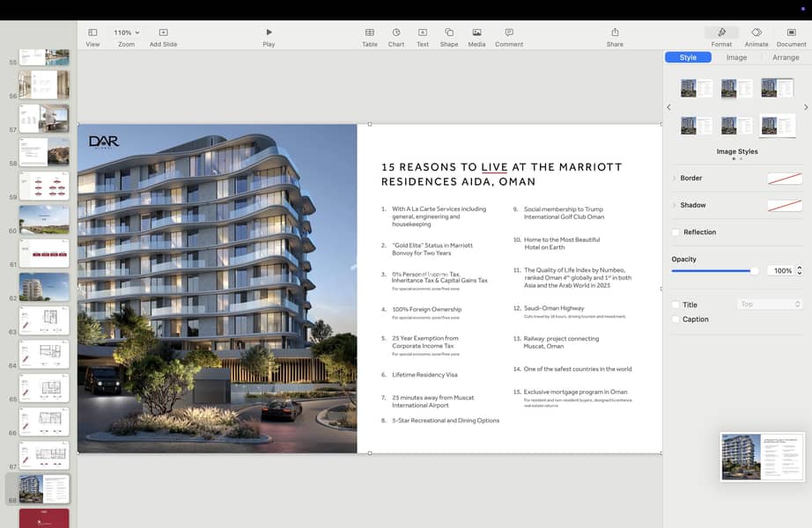The image size is (812, 528).
Task: Select slide 67 thumbnail
Action: pos(44,456)
